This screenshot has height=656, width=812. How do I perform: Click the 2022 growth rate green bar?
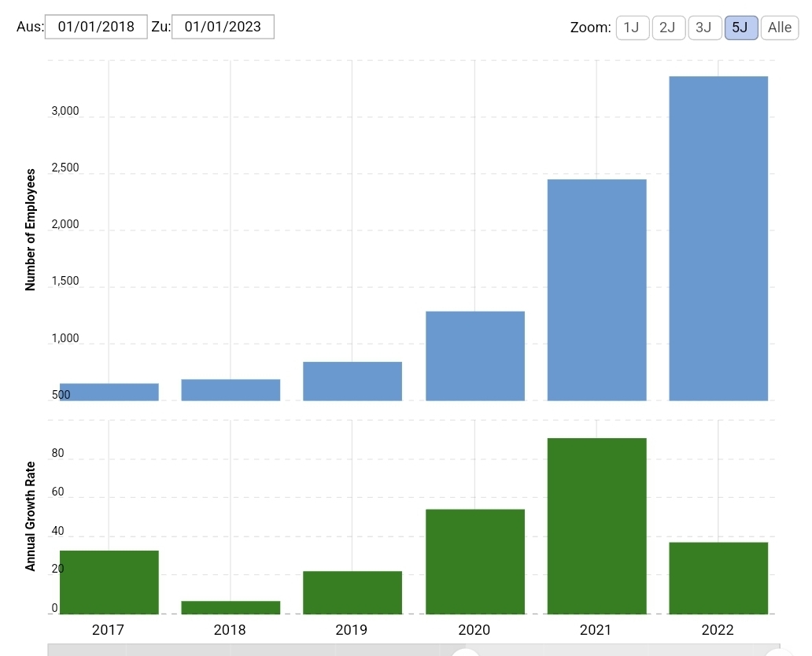[x=718, y=578]
